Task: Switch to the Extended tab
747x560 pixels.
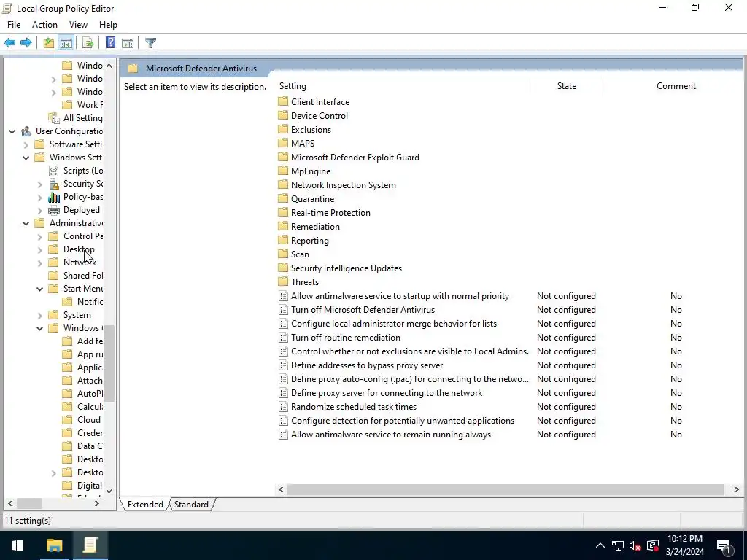Action: 145,505
